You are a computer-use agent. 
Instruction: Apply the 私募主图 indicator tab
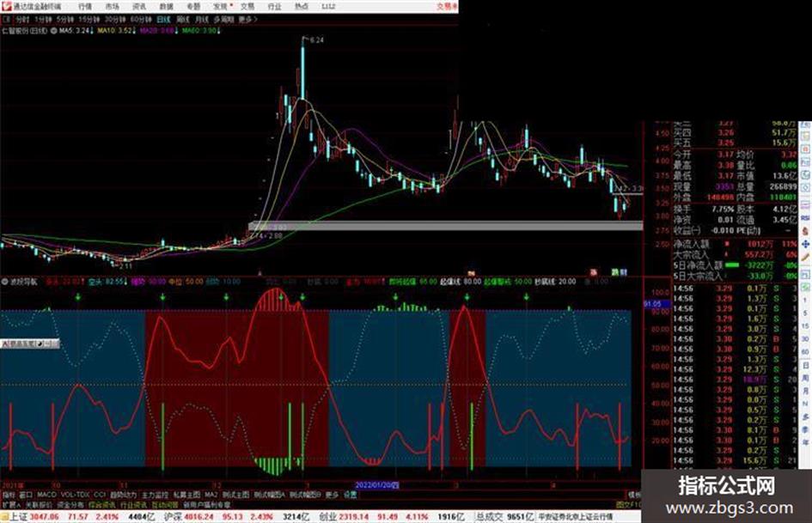tap(186, 495)
